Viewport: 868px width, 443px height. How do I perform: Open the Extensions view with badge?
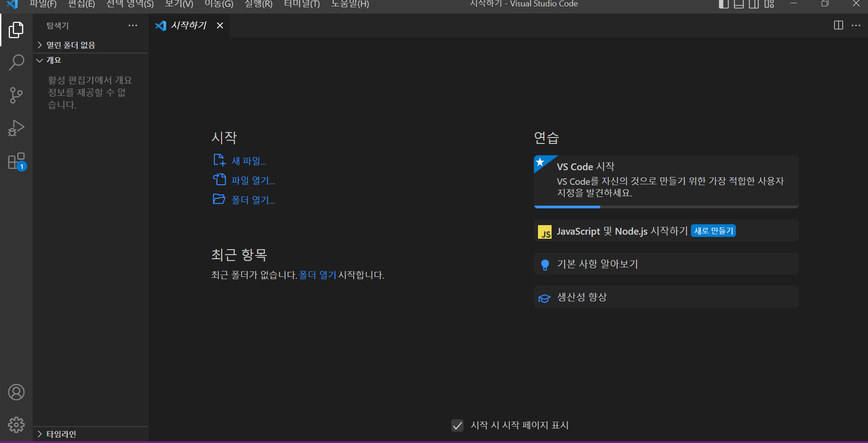17,161
